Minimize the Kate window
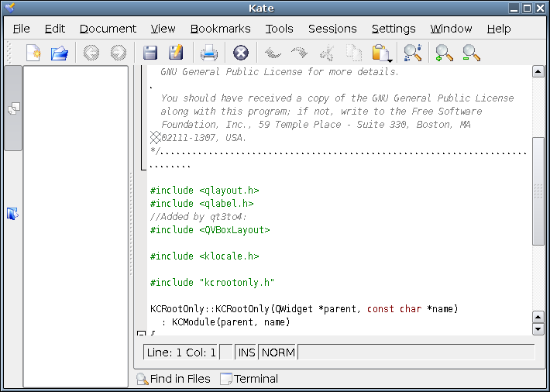Viewport: 550px width, 392px height. click(514, 8)
